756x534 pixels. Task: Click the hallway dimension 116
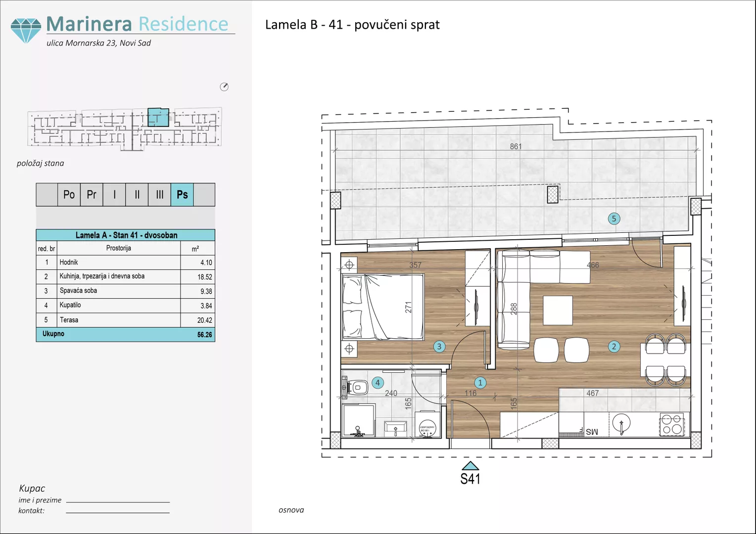(471, 393)
